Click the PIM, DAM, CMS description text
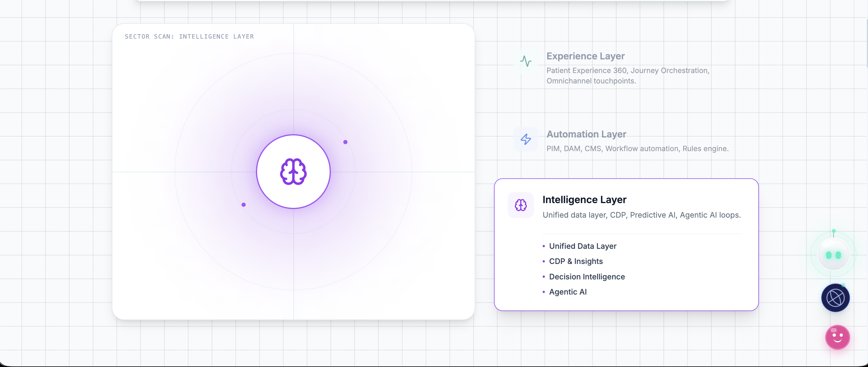This screenshot has height=367, width=868. click(x=637, y=149)
